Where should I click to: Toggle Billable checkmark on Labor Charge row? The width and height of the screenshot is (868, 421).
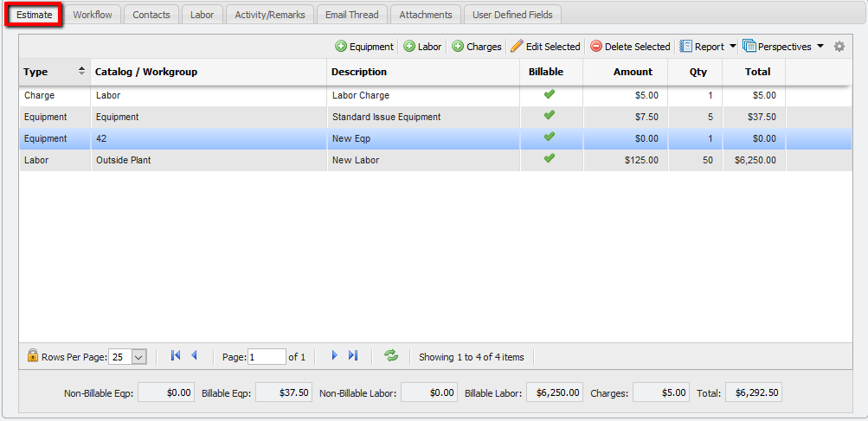click(549, 95)
